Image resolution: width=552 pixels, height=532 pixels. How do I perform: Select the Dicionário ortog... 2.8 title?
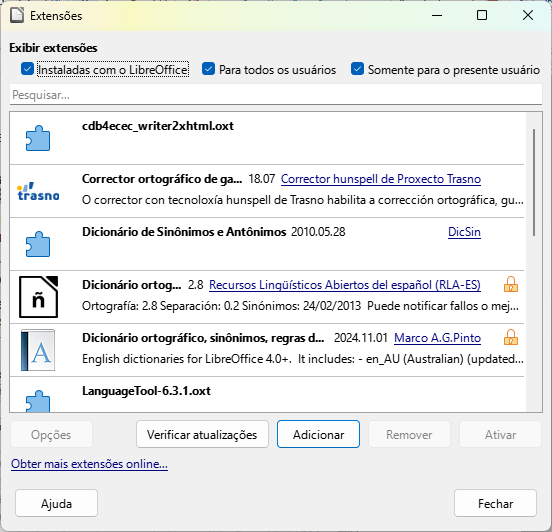pyautogui.click(x=131, y=284)
